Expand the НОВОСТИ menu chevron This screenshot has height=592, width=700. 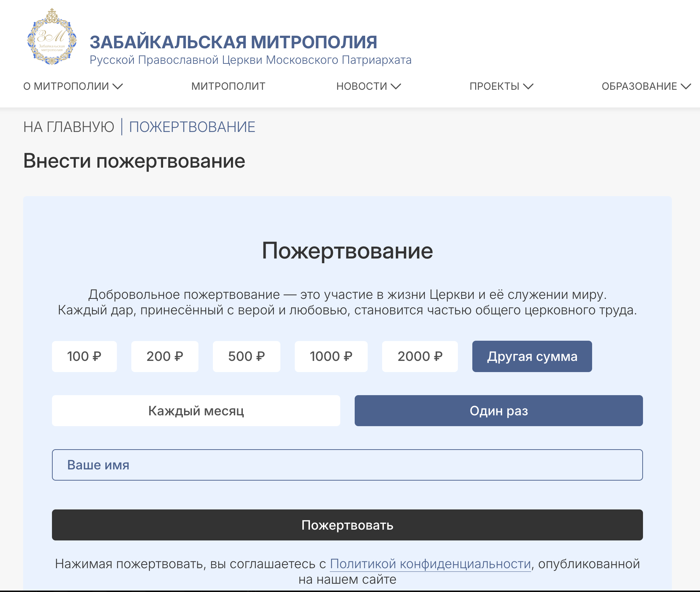(396, 86)
